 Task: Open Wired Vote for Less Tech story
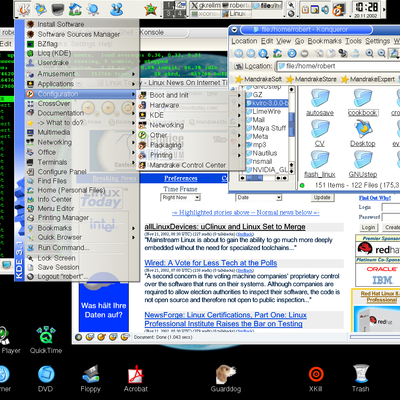(x=211, y=263)
